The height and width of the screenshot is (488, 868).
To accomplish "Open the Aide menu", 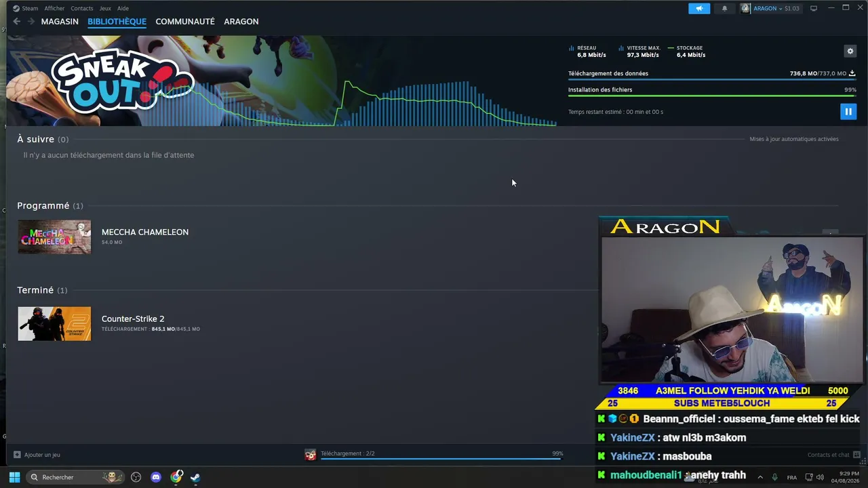I will 123,8.
